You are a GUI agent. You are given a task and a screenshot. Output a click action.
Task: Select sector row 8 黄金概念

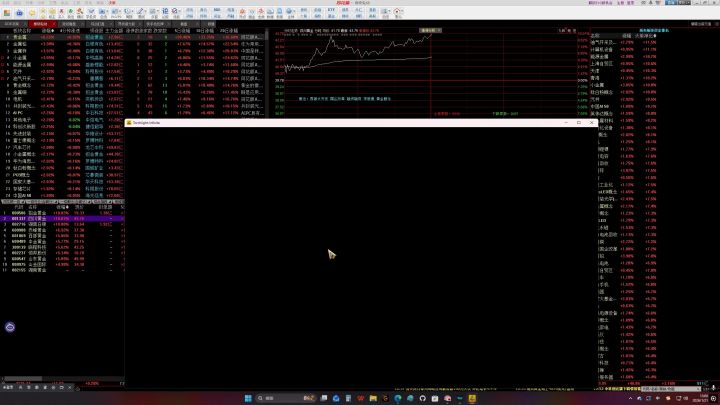pyautogui.click(x=132, y=85)
